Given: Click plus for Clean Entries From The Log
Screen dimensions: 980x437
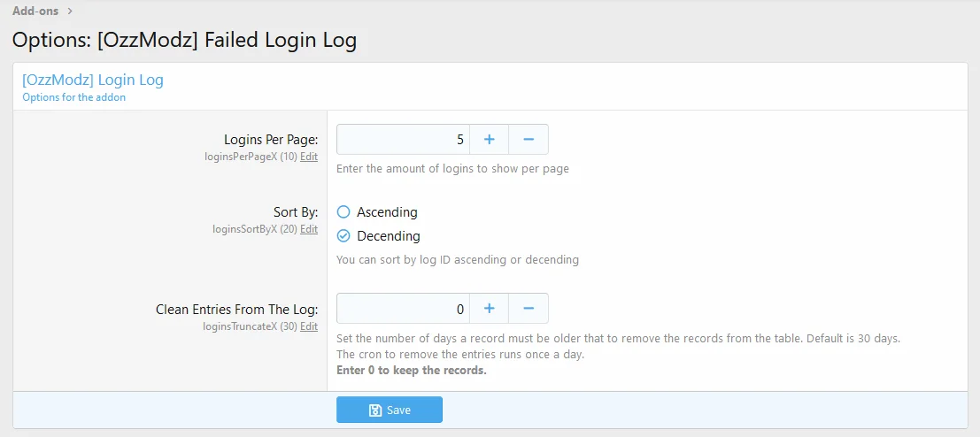Looking at the screenshot, I should [x=489, y=309].
